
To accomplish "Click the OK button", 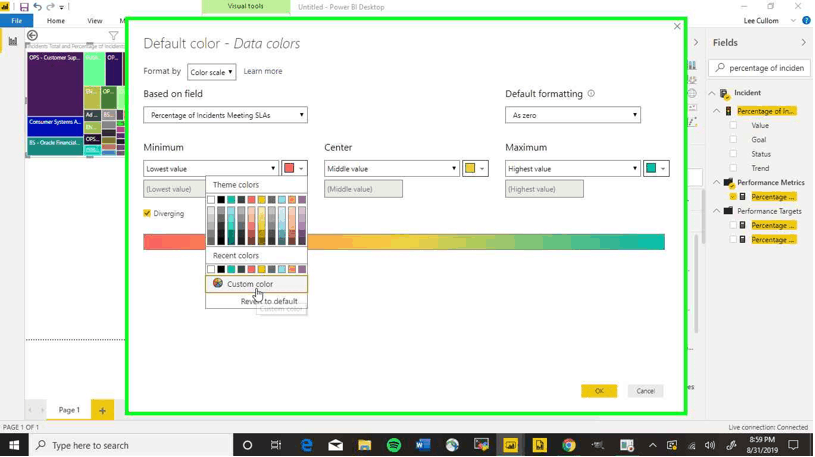I will [x=598, y=391].
